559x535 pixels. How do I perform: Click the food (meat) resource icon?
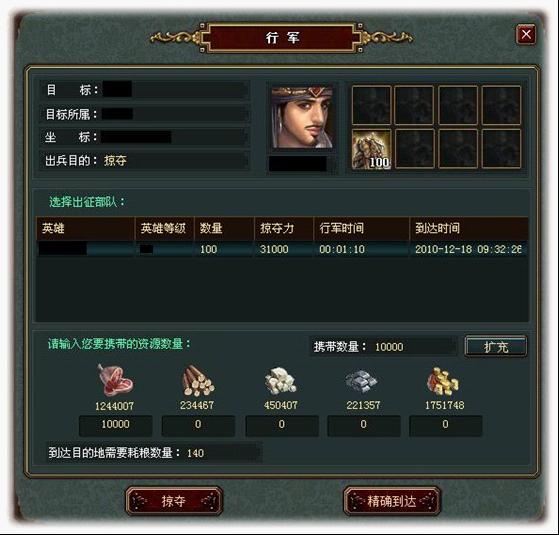point(115,380)
